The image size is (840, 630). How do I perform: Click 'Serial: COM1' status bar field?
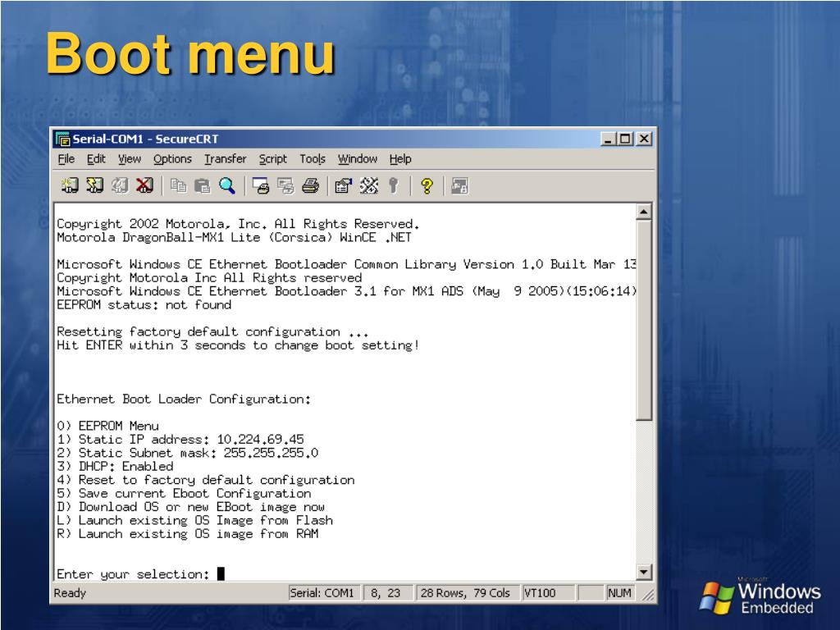coord(325,593)
